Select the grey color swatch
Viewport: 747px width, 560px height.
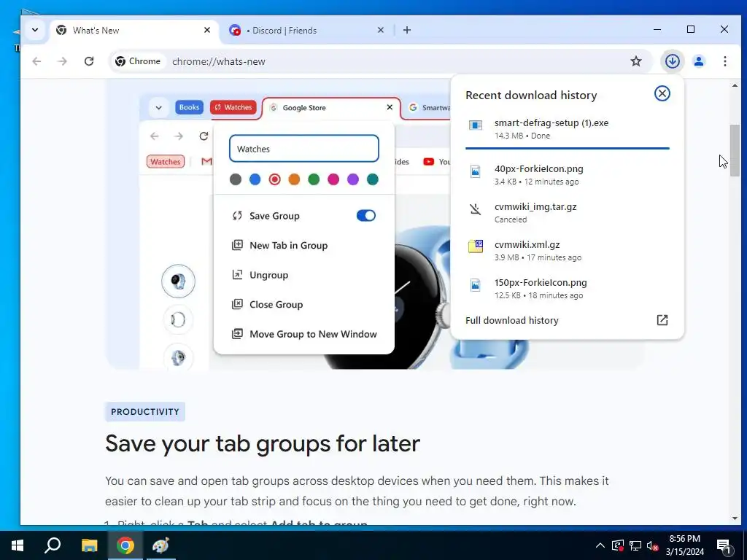(x=236, y=179)
